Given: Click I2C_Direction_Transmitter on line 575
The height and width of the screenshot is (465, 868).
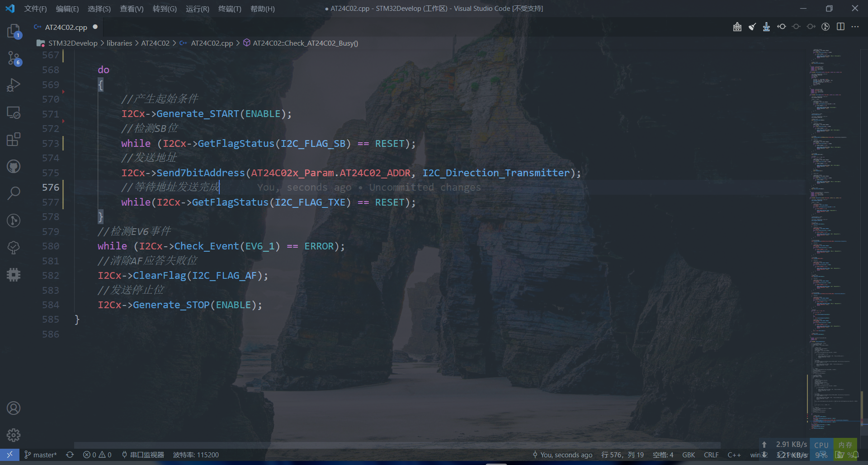Looking at the screenshot, I should point(496,173).
